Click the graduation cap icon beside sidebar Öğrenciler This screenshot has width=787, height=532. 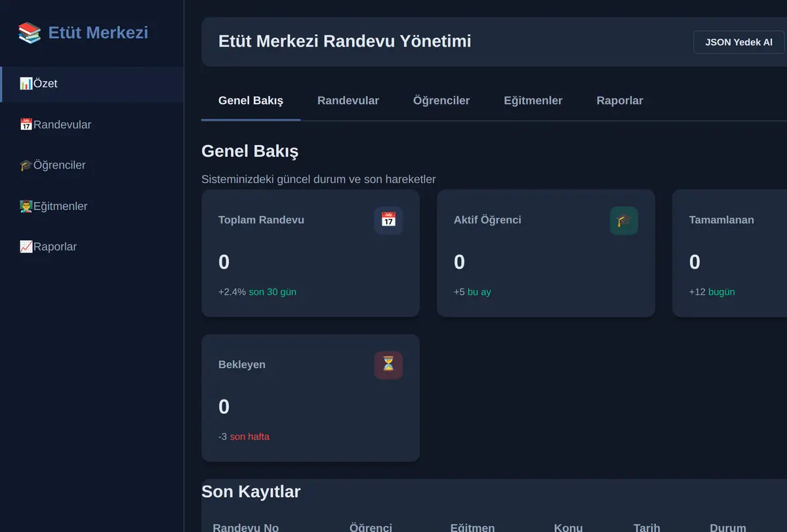click(26, 165)
